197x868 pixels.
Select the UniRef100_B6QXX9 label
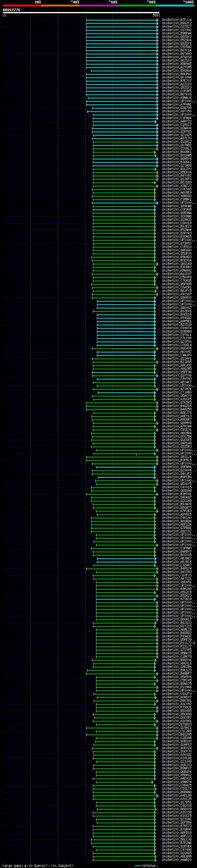tap(176, 808)
